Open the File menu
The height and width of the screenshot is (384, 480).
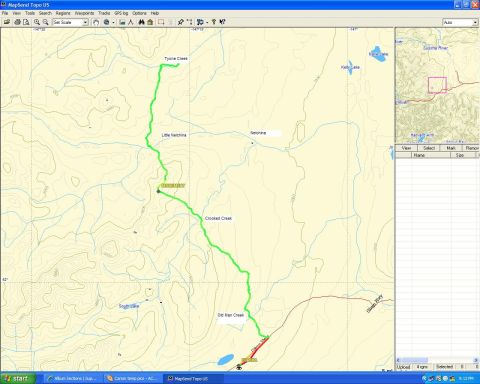(x=5, y=13)
